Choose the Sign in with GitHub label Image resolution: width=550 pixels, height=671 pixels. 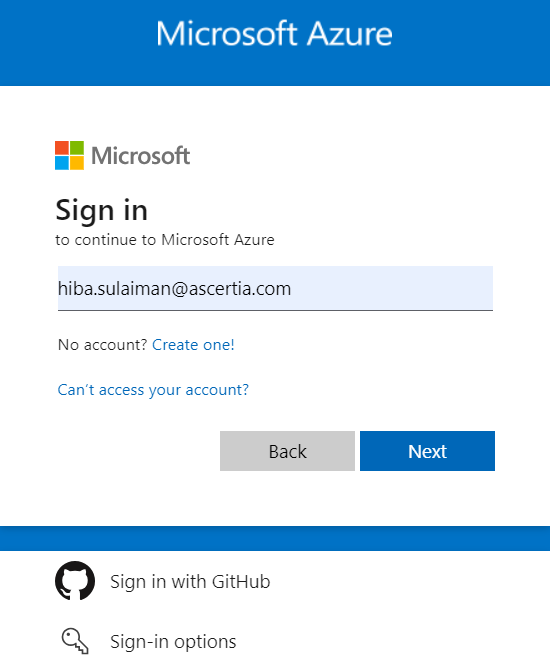190,582
